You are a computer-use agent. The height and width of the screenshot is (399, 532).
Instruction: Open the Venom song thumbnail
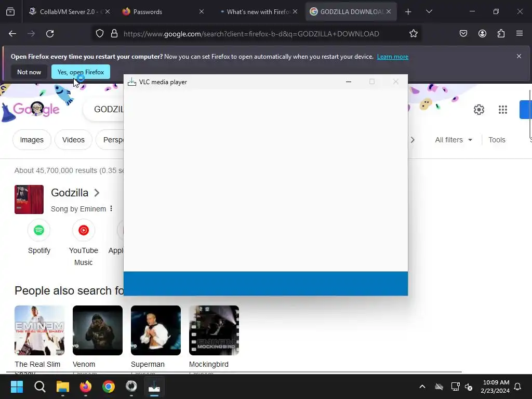pos(98,330)
